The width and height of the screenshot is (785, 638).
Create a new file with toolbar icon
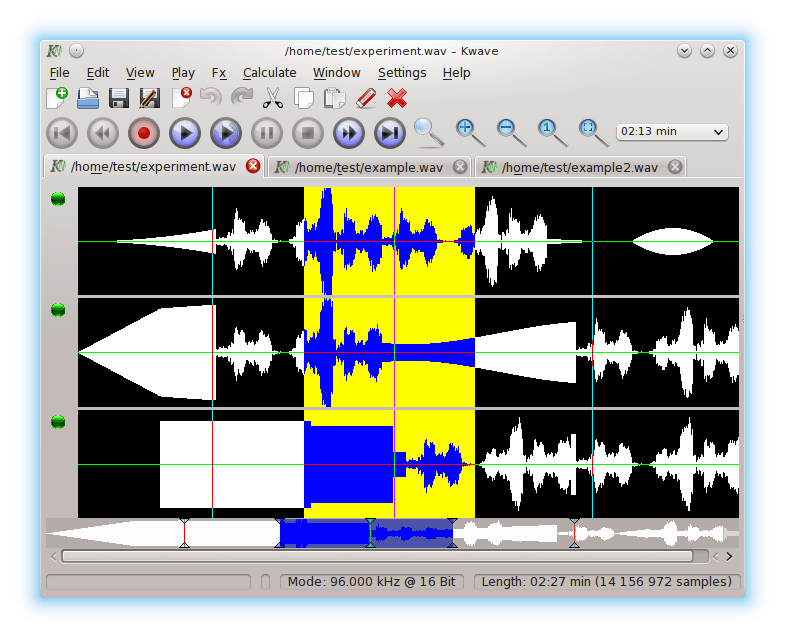(57, 98)
